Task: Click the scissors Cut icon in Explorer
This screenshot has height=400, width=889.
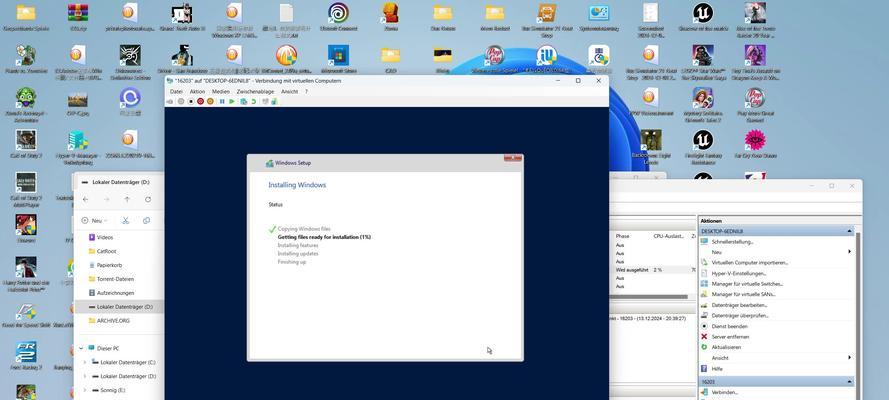Action: [x=126, y=220]
